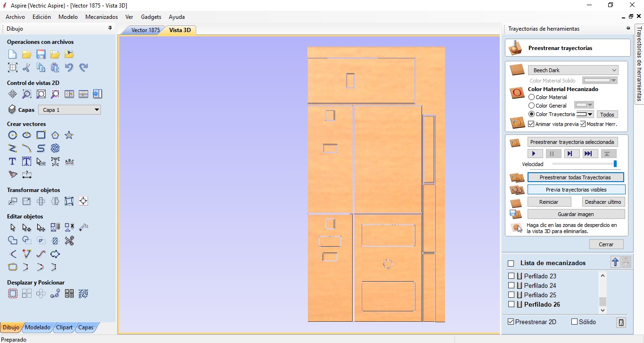This screenshot has width=644, height=343.
Task: Open the Distort object tool
Action: point(69,201)
